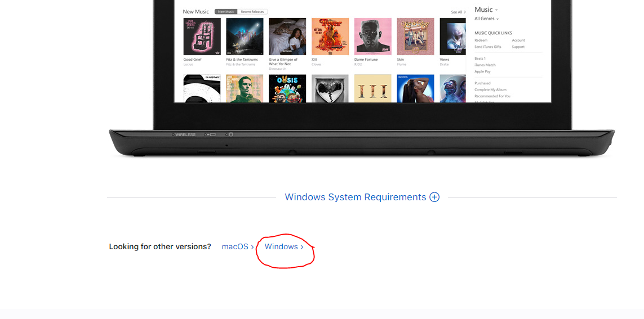Open the Send iTunes Gifts quick link
This screenshot has height=319, width=644.
click(x=488, y=47)
